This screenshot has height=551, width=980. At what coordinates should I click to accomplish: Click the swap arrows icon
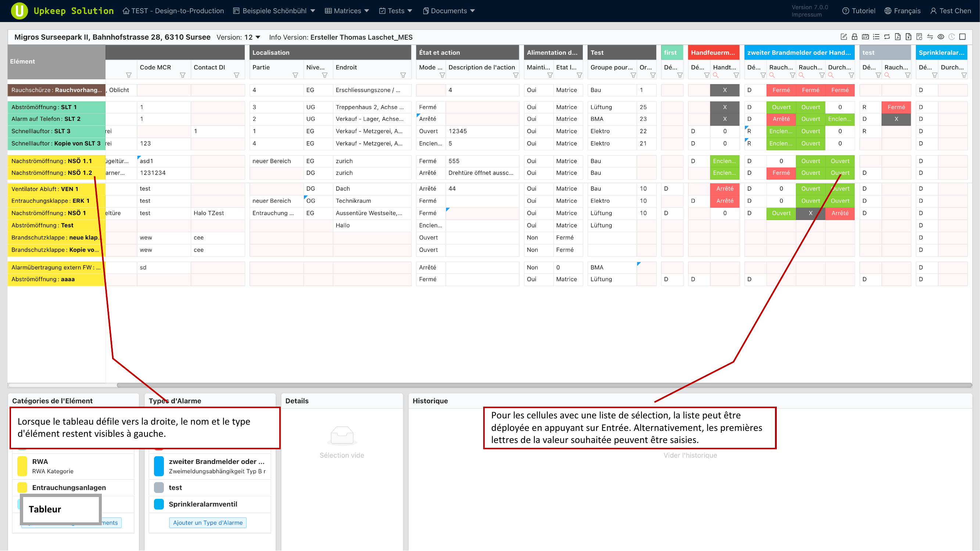pyautogui.click(x=930, y=37)
